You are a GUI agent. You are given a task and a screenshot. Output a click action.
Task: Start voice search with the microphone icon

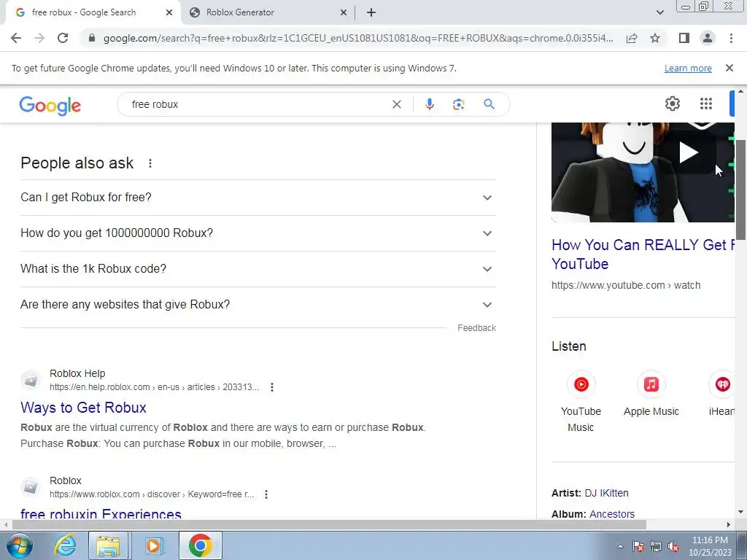(429, 104)
